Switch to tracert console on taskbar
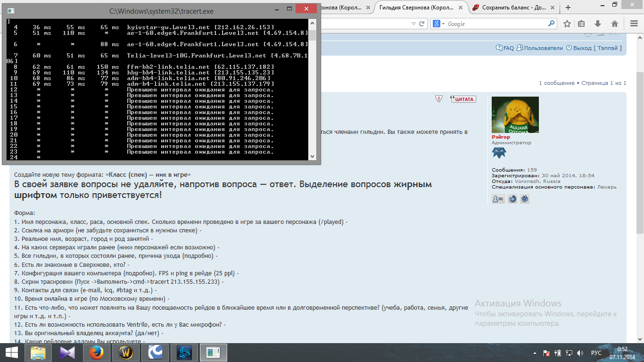Image resolution: width=644 pixels, height=362 pixels. pyautogui.click(x=213, y=353)
